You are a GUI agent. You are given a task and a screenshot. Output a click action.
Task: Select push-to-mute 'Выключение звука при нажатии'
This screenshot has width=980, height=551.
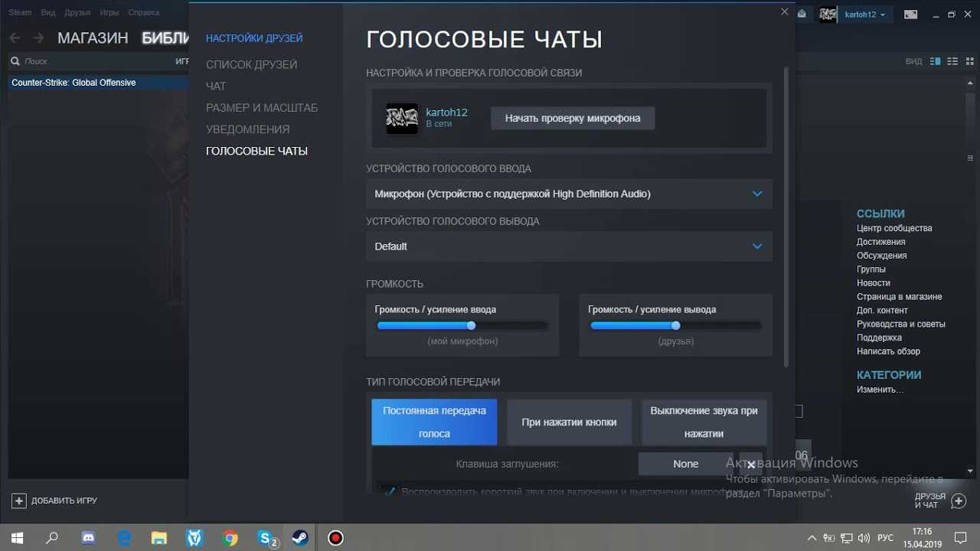pyautogui.click(x=704, y=422)
